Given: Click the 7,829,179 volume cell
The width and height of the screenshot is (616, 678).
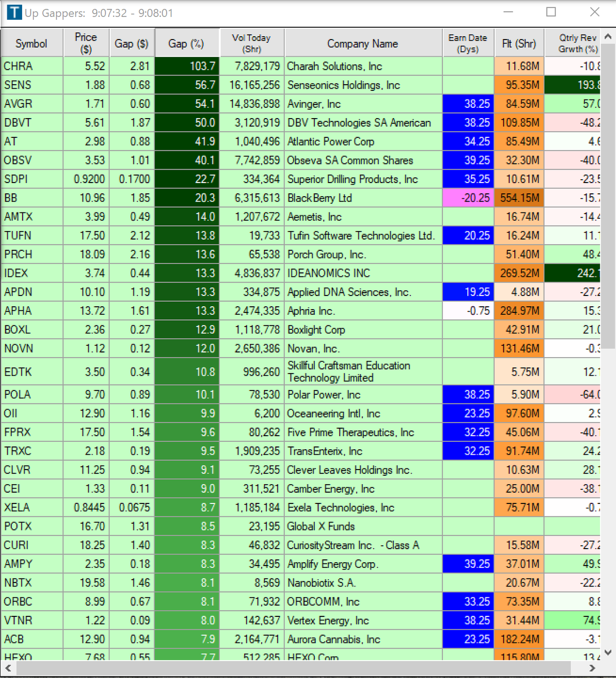Looking at the screenshot, I should coord(251,66).
